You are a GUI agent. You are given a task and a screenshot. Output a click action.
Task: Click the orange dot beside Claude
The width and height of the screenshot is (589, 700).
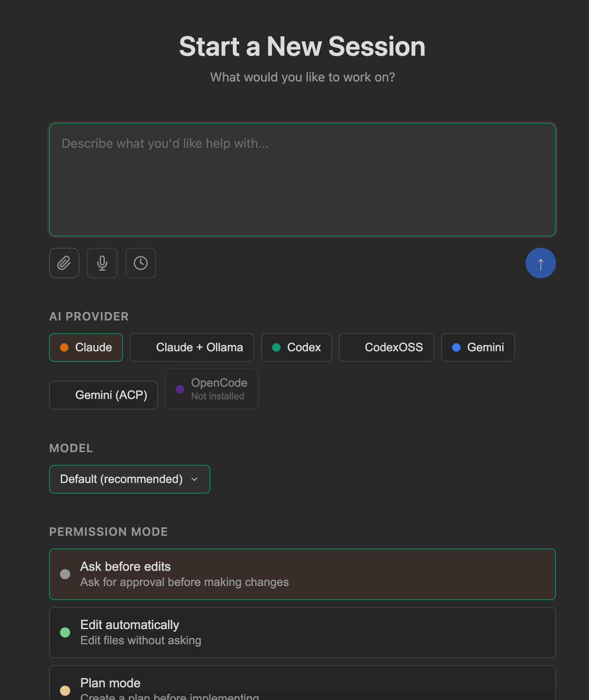(x=64, y=347)
